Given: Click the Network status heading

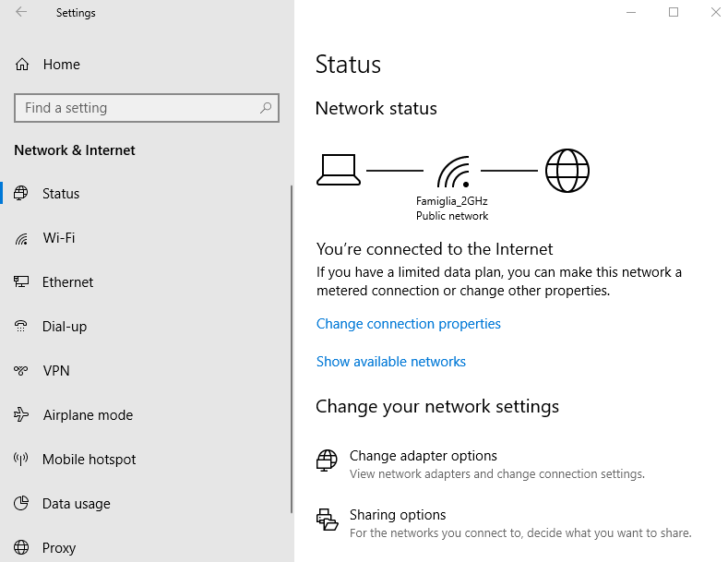Looking at the screenshot, I should tap(376, 108).
